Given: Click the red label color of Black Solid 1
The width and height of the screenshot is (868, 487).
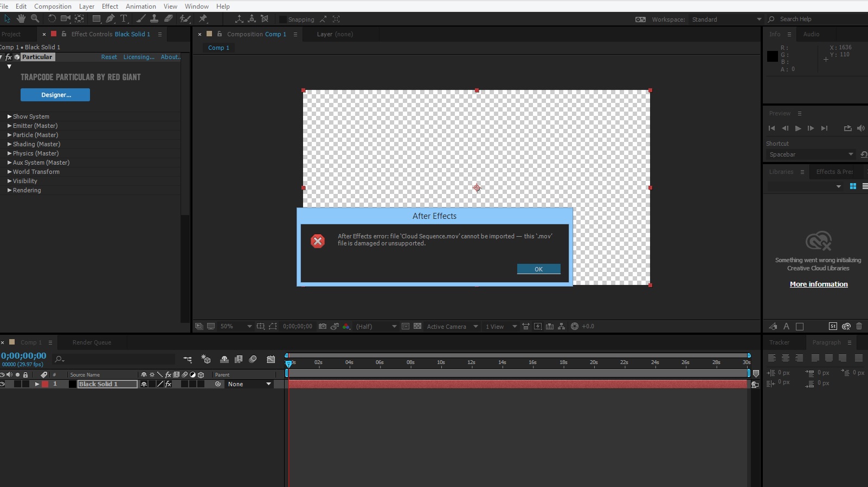Looking at the screenshot, I should 45,384.
